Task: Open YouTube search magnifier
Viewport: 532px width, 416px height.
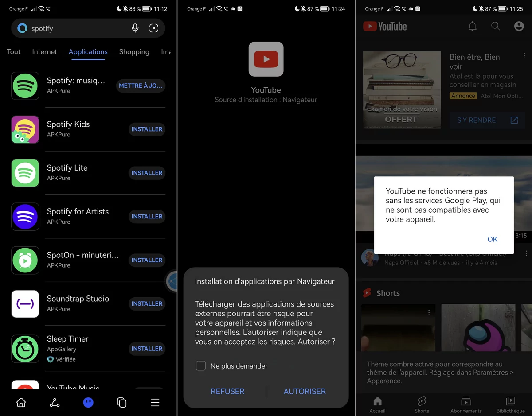Action: 496,27
